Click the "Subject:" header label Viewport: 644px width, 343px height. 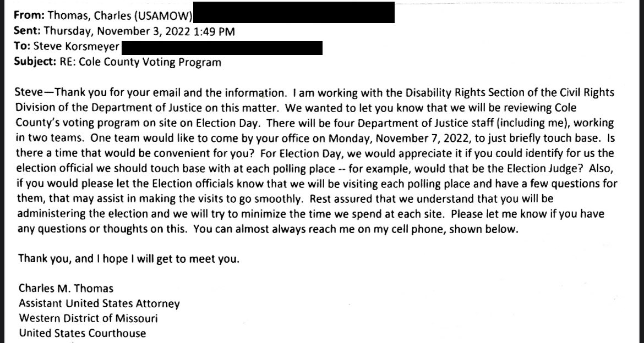[35, 62]
